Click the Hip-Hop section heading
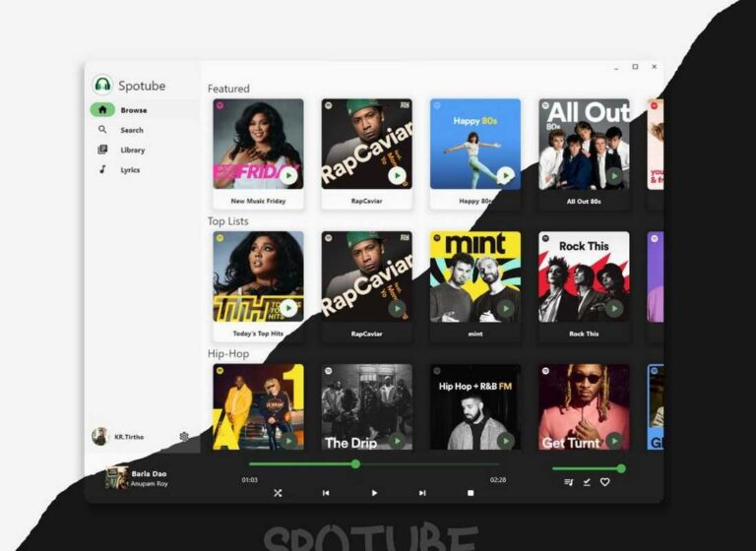Screen dimensions: 756x551 click(228, 354)
